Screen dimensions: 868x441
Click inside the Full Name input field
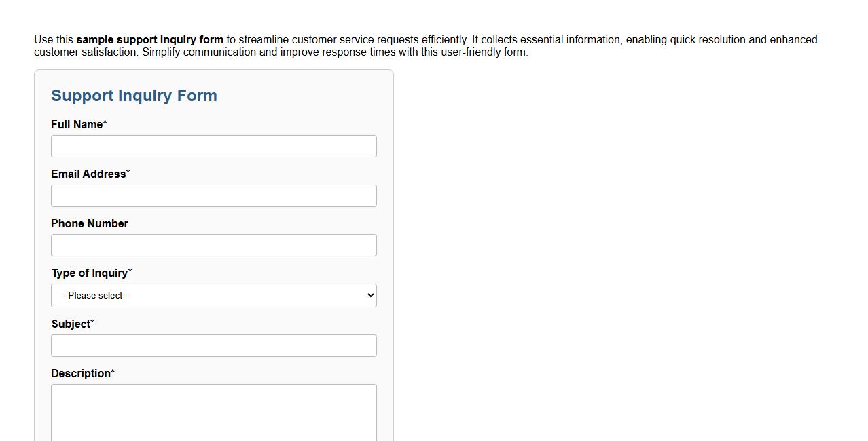pos(213,145)
